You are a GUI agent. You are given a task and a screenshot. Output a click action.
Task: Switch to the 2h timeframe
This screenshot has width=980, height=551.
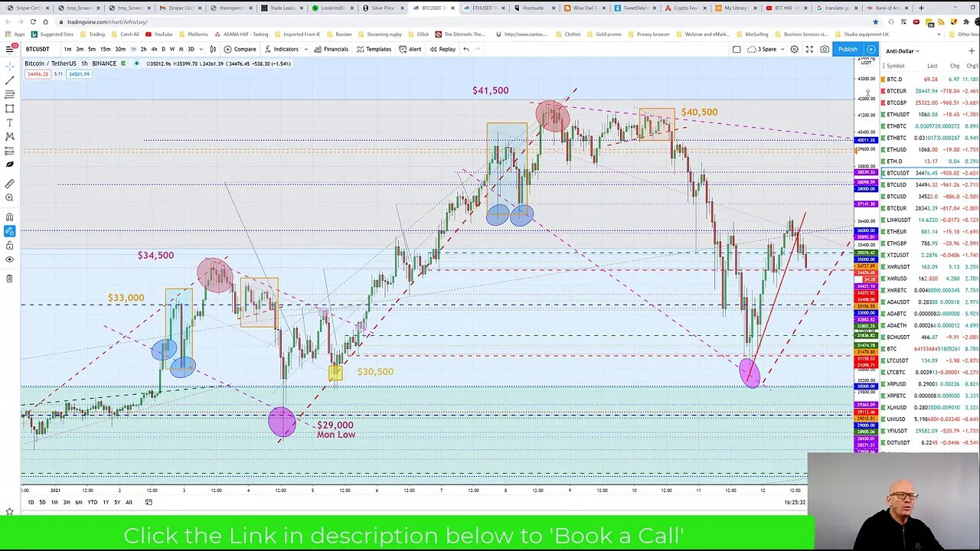pyautogui.click(x=143, y=49)
